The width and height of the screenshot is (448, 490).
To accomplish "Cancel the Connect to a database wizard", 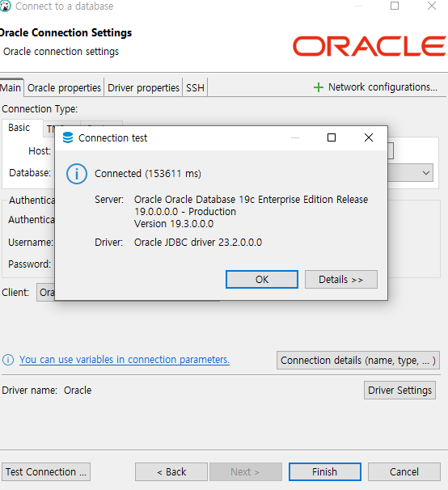I will (404, 472).
